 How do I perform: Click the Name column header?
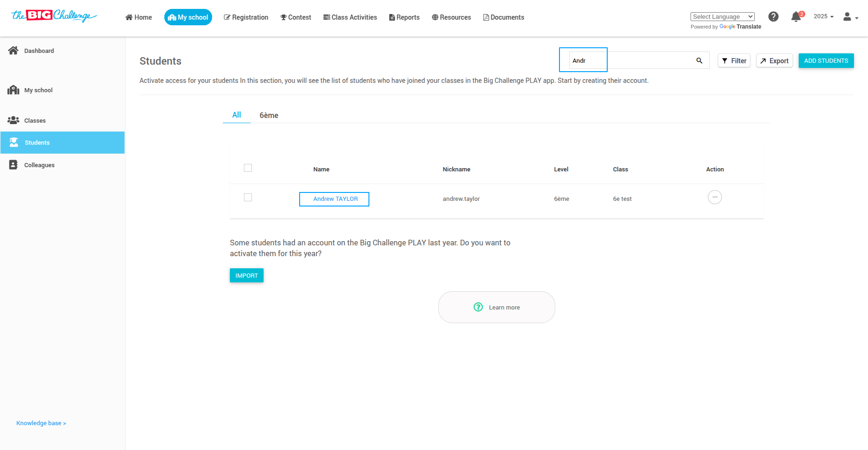(x=321, y=170)
